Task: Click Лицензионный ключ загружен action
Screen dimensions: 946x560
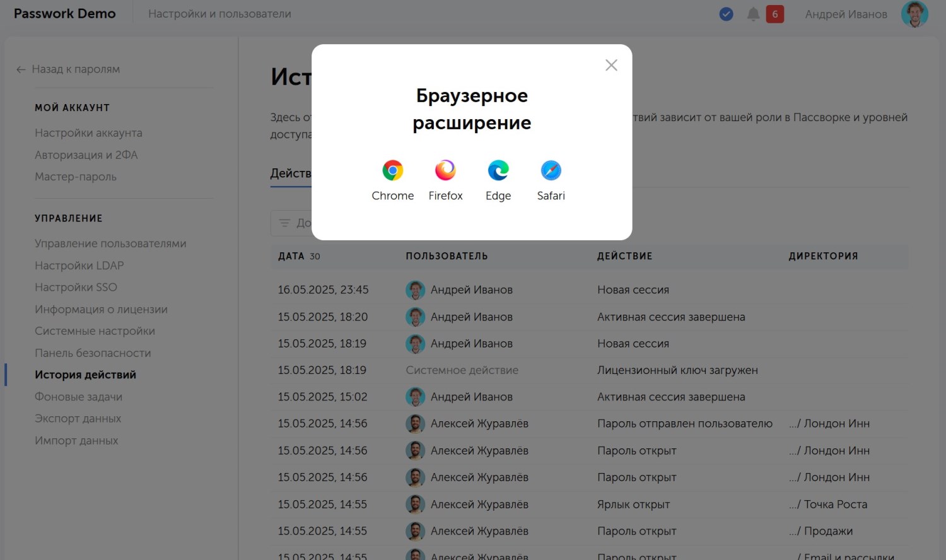Action: [677, 370]
